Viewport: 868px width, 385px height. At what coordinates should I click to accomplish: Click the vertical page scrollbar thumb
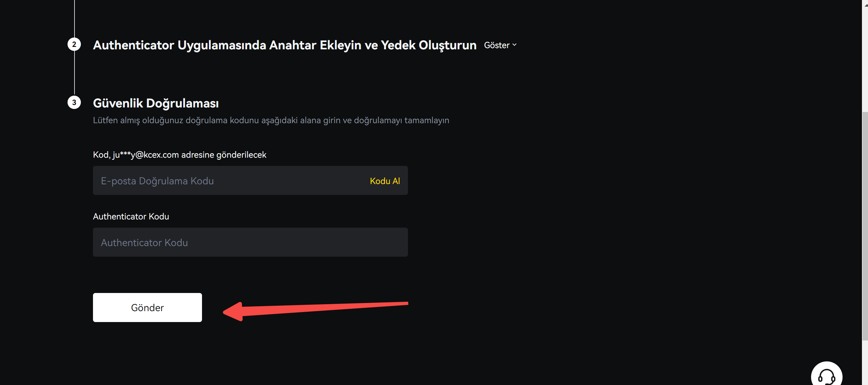pos(865,226)
